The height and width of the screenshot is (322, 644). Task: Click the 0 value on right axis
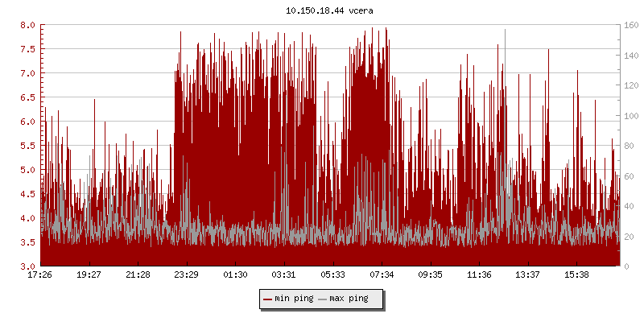click(x=628, y=266)
